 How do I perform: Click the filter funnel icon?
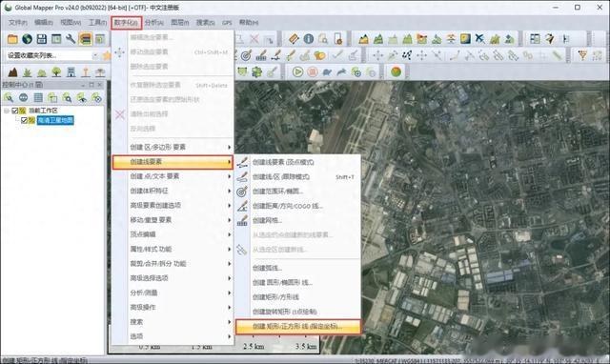(582, 55)
